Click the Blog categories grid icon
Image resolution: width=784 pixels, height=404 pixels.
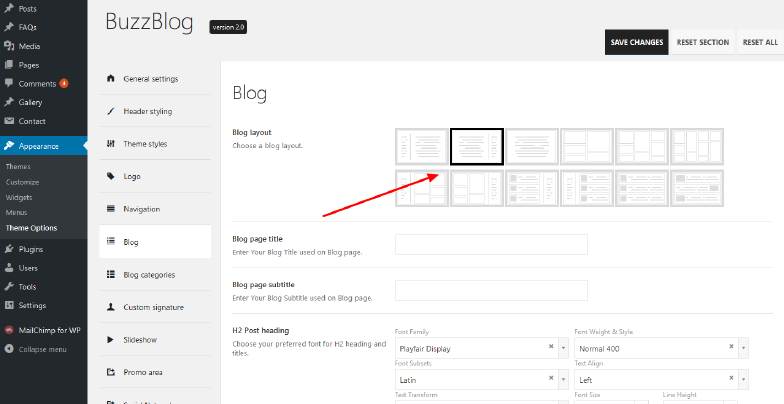point(111,274)
